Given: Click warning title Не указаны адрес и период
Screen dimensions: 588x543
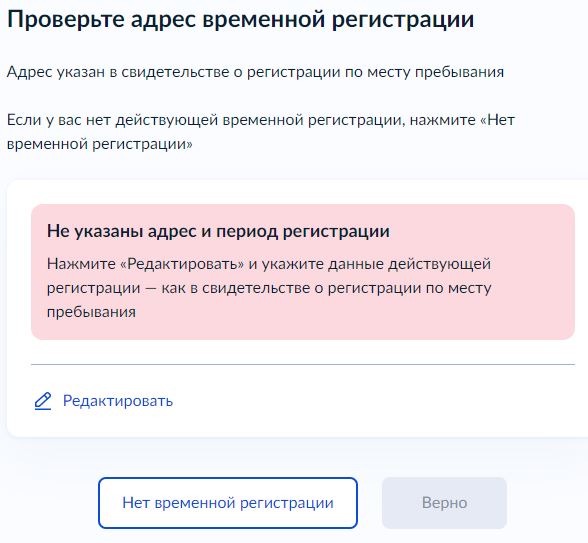Looking at the screenshot, I should 218,231.
